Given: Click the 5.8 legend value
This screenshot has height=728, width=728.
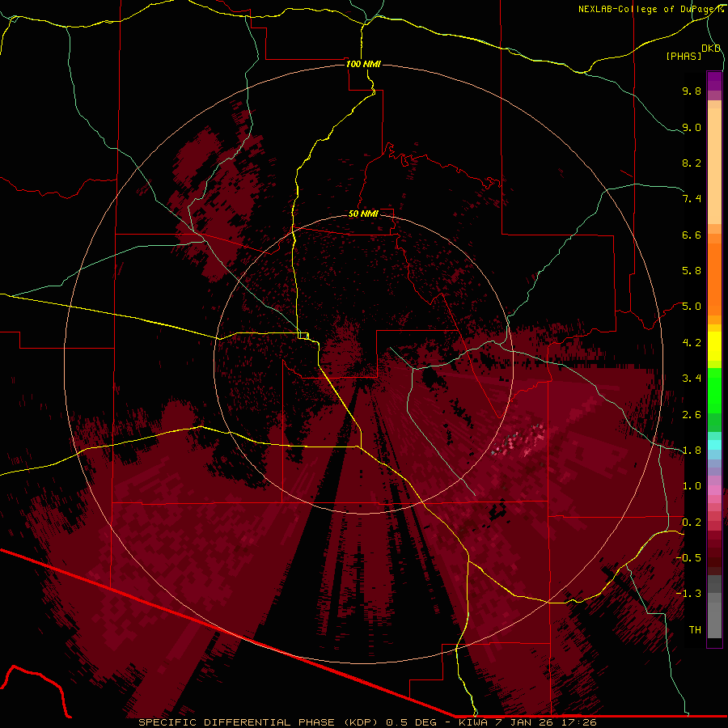Looking at the screenshot, I should click(692, 271).
